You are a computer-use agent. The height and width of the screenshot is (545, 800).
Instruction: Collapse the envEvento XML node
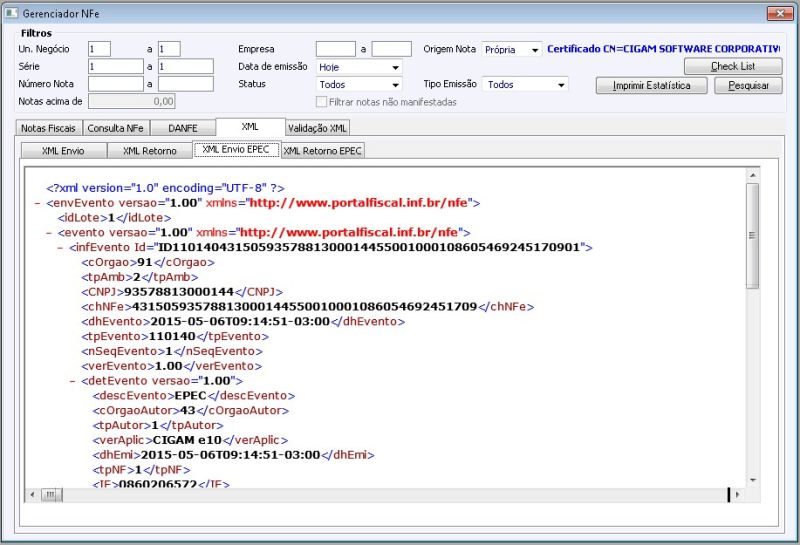pos(37,203)
